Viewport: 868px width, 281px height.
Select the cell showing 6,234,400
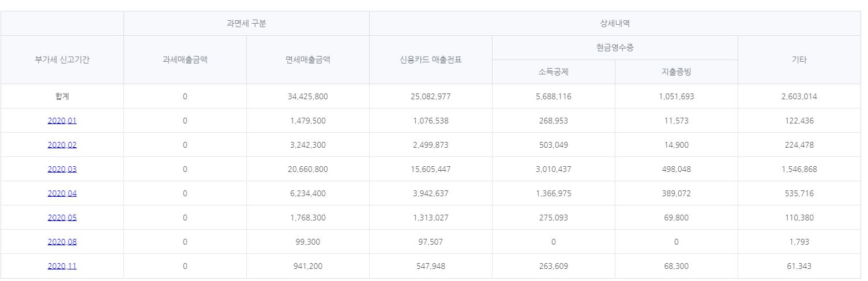coord(307,193)
